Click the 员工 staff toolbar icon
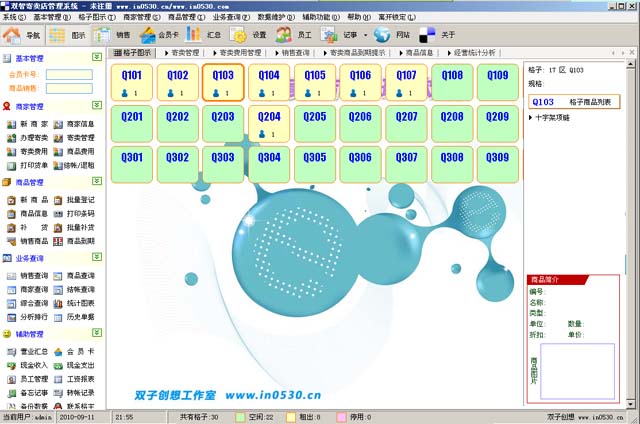 [x=294, y=35]
